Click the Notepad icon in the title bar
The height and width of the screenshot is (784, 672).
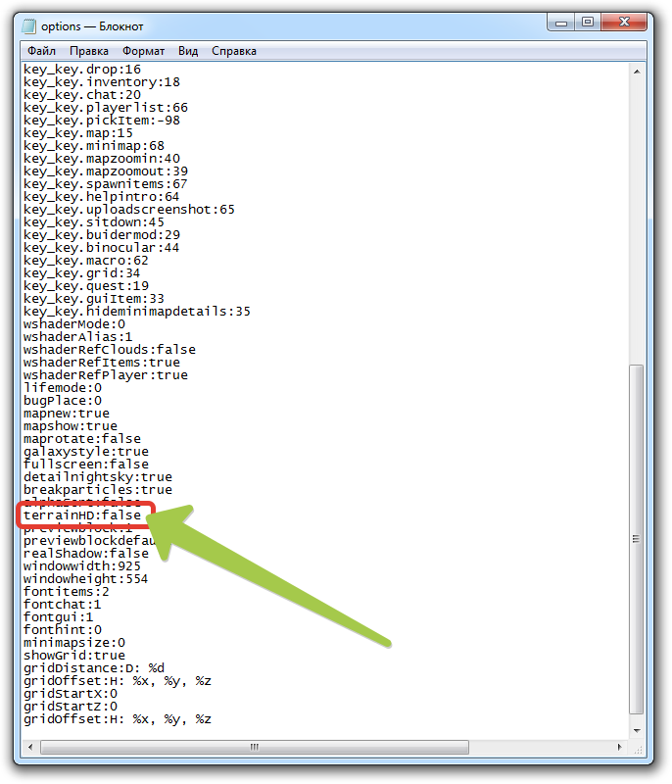(29, 24)
